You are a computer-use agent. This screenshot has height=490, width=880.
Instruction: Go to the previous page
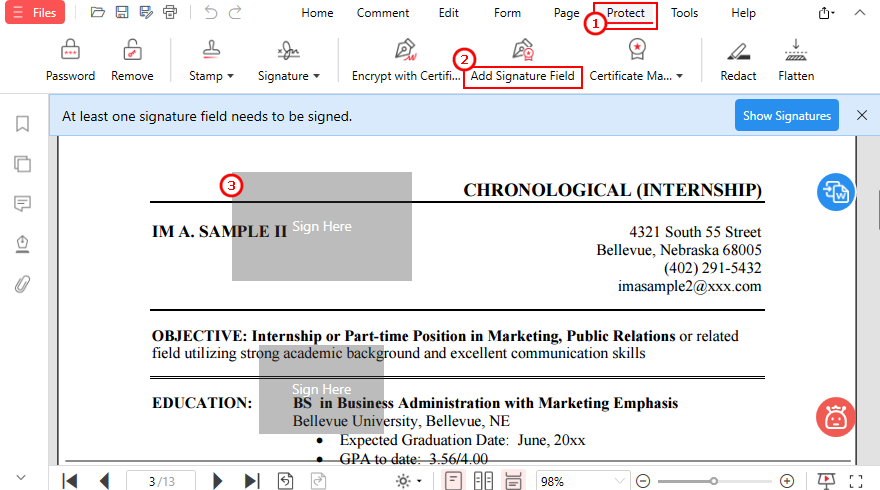tap(104, 481)
